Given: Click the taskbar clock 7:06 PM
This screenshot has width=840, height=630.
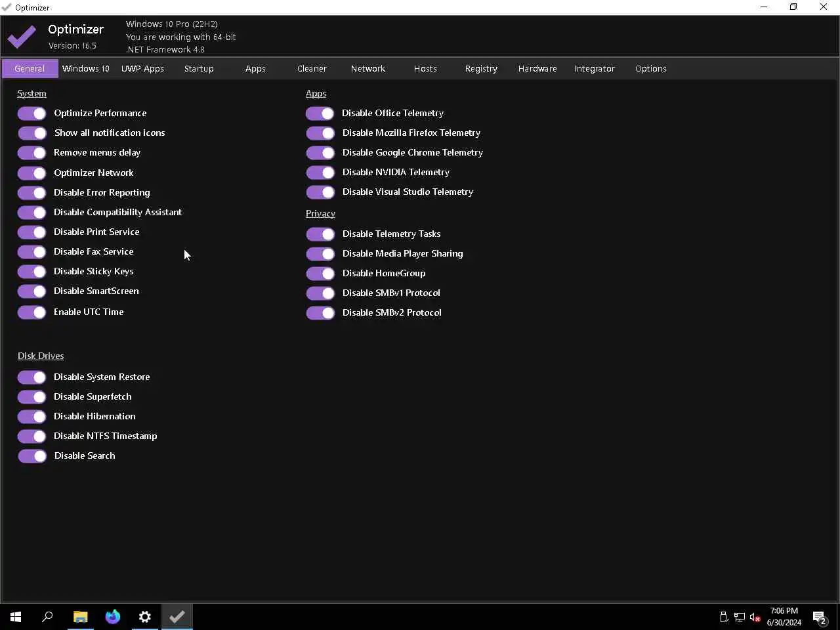Looking at the screenshot, I should pyautogui.click(x=784, y=611).
